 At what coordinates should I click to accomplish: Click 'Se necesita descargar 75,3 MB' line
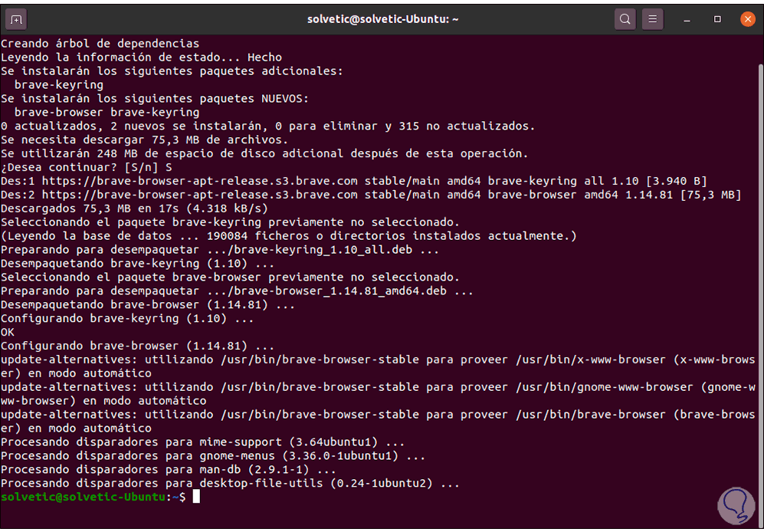point(144,140)
